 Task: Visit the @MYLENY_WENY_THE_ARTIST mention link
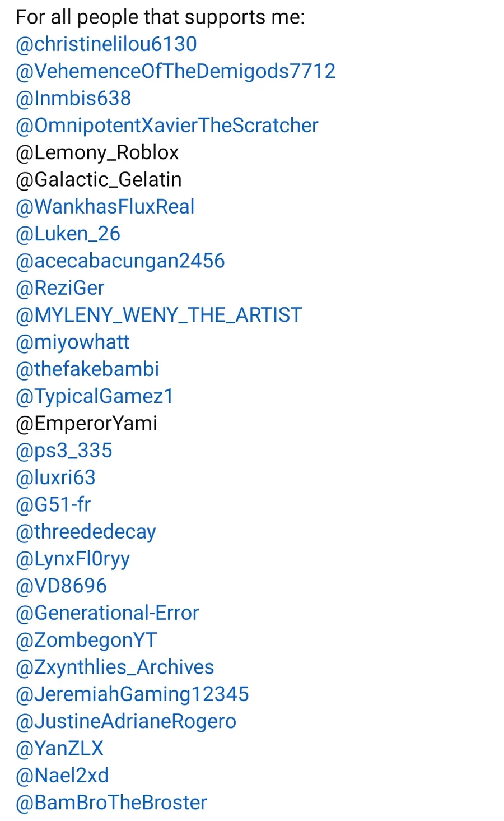click(158, 315)
